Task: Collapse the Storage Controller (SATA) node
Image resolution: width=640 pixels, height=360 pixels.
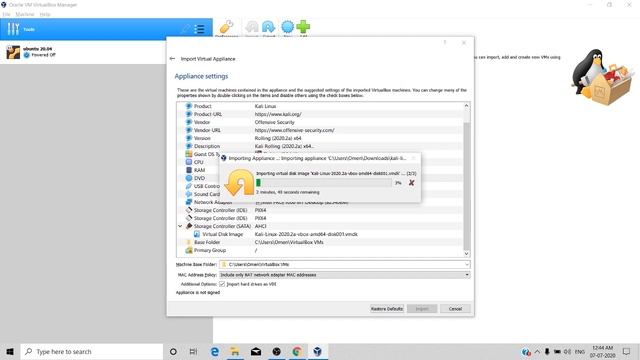Action: click(180, 226)
